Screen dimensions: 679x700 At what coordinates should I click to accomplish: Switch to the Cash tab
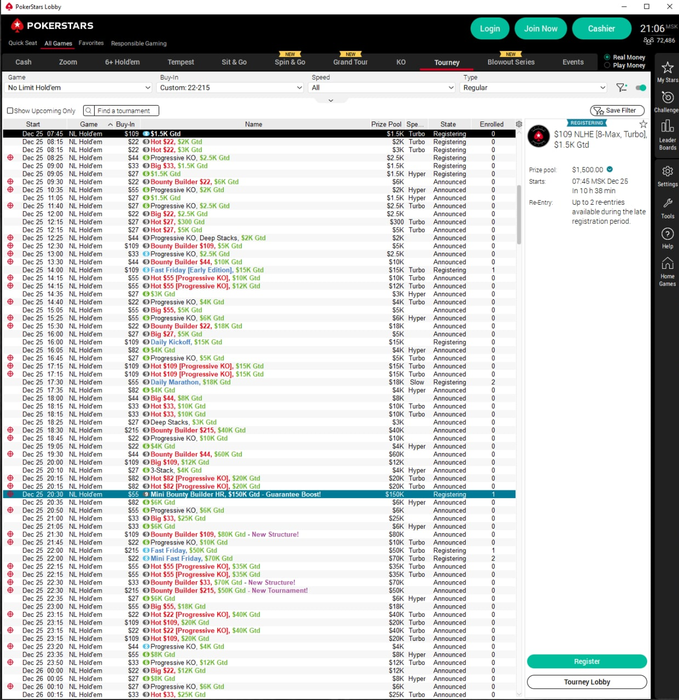[23, 62]
